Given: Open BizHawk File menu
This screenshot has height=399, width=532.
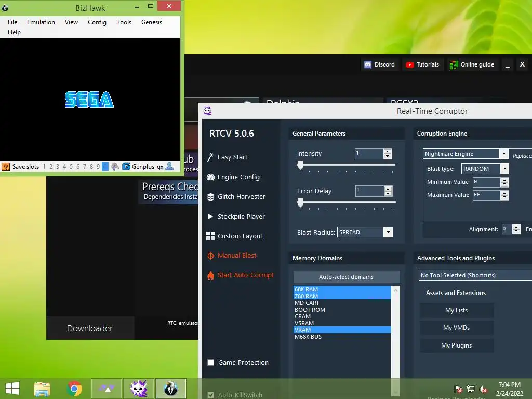Looking at the screenshot, I should (12, 22).
